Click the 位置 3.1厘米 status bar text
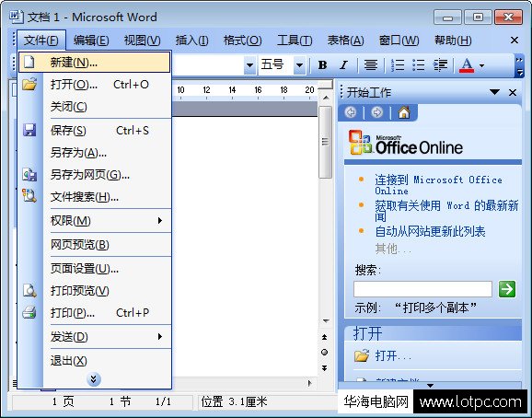The width and height of the screenshot is (532, 418). pos(234,401)
